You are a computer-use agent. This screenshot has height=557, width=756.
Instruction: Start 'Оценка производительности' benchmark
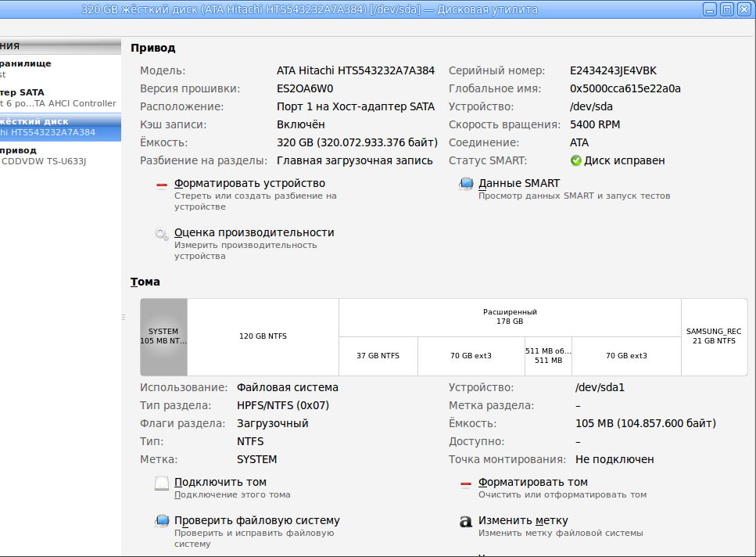pos(254,232)
